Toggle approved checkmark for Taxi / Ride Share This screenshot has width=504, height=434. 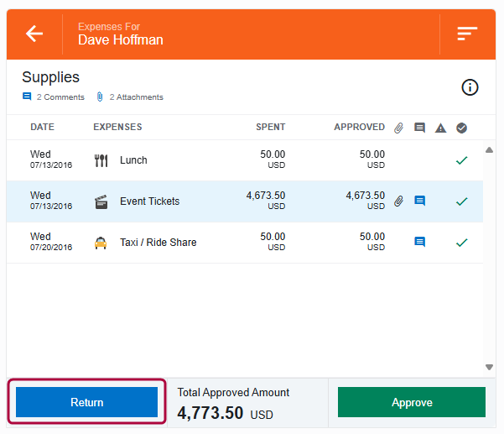tap(461, 243)
